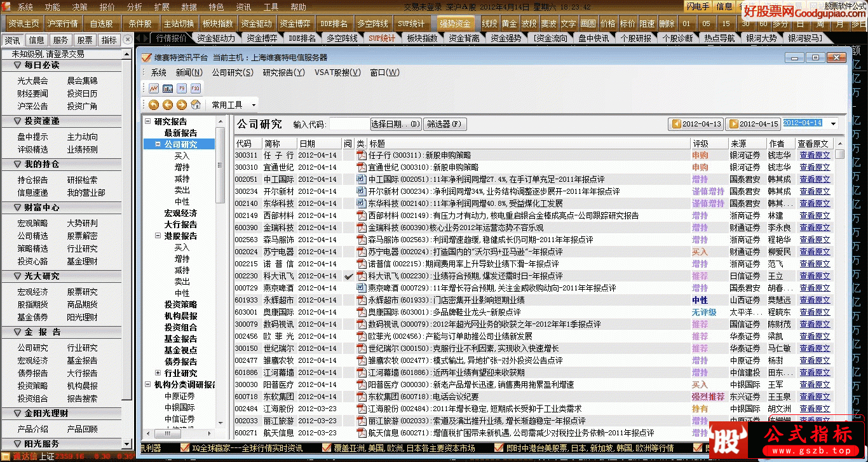This screenshot has height=462, width=868.
Task: Click 黄金 drawing tool
Action: coord(510,24)
